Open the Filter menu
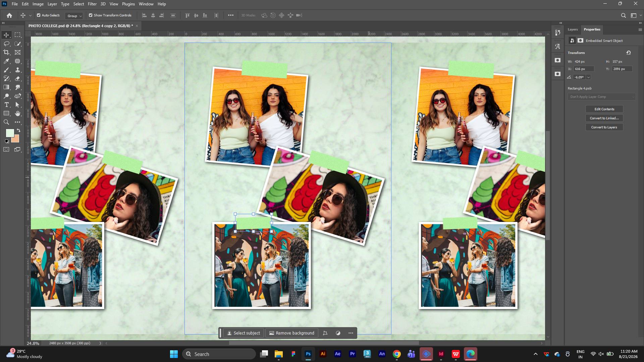Image resolution: width=644 pixels, height=362 pixels. tap(92, 4)
